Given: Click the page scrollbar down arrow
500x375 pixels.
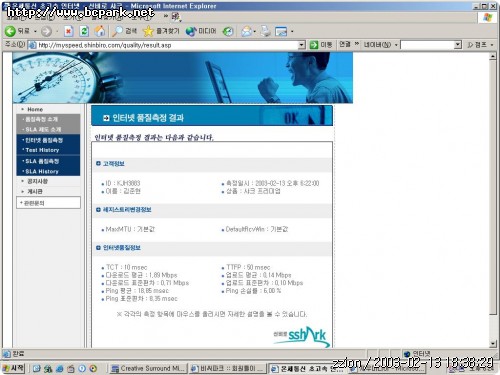Looking at the screenshot, I should (x=493, y=344).
